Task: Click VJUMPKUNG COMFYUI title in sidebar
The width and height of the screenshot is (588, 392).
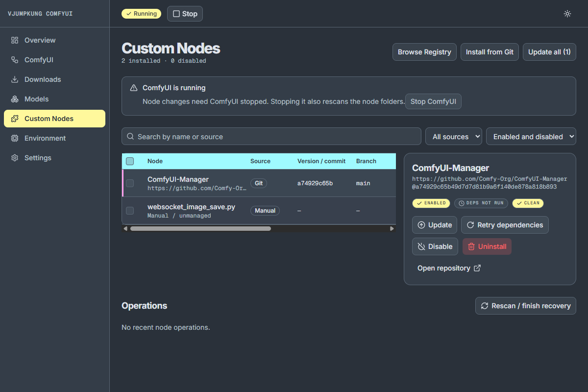Action: [x=40, y=14]
